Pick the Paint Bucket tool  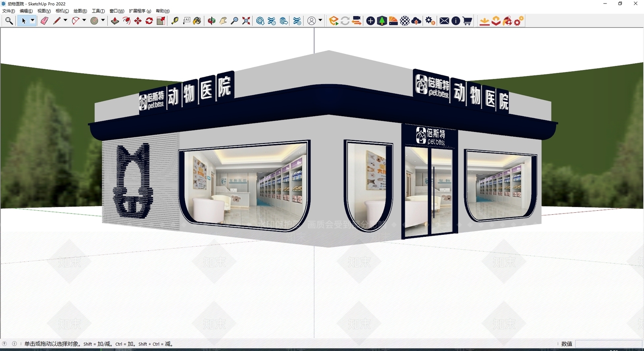point(197,21)
